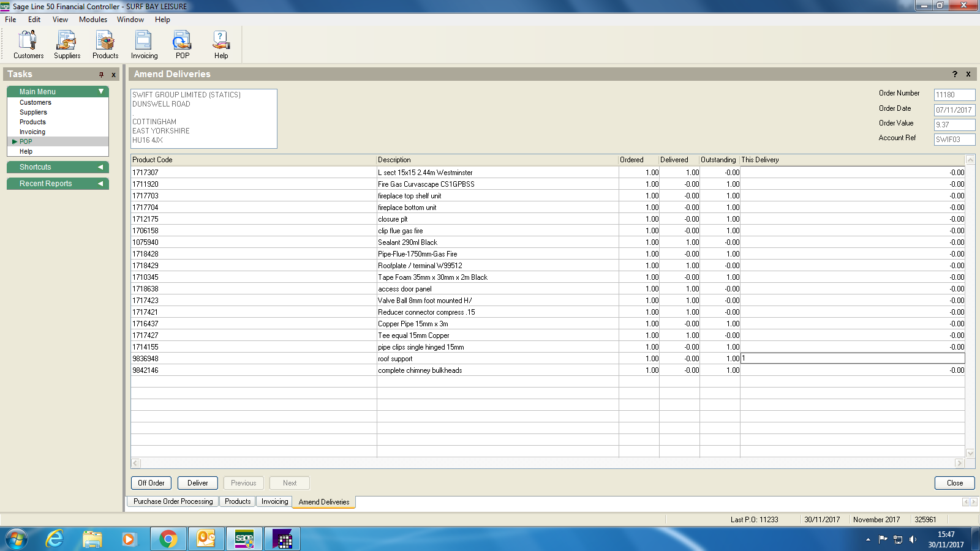This screenshot has width=980, height=551.
Task: Open the Window menu
Action: pos(130,20)
